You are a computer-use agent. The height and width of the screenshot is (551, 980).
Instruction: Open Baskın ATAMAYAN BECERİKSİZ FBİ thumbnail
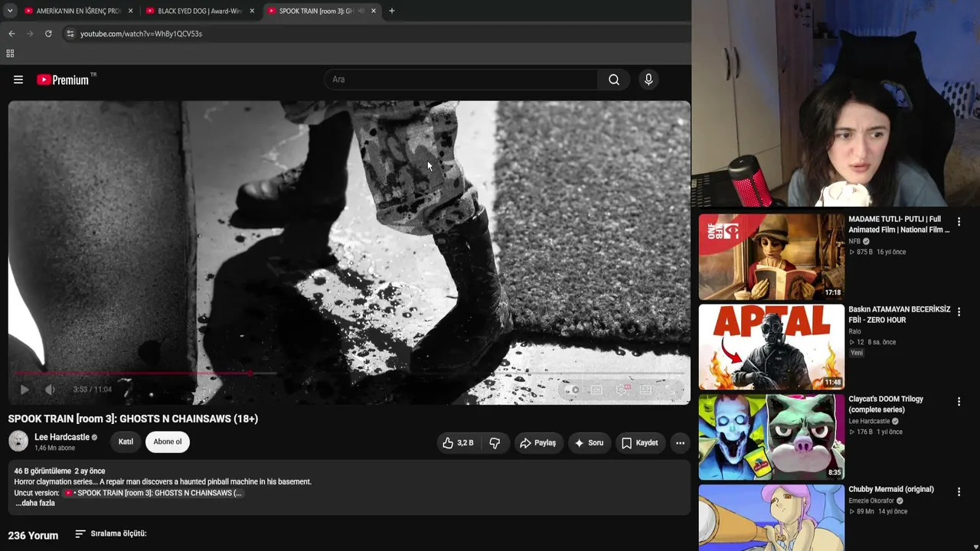coord(771,347)
